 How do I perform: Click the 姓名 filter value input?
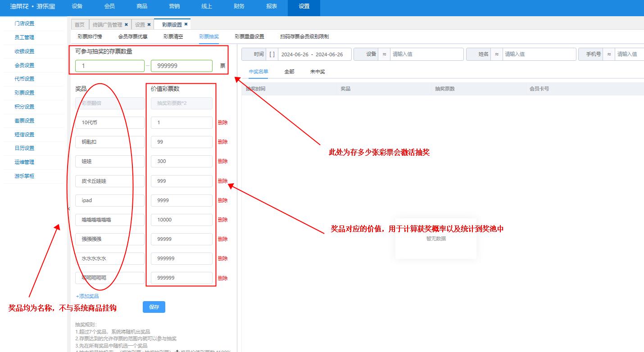click(539, 54)
